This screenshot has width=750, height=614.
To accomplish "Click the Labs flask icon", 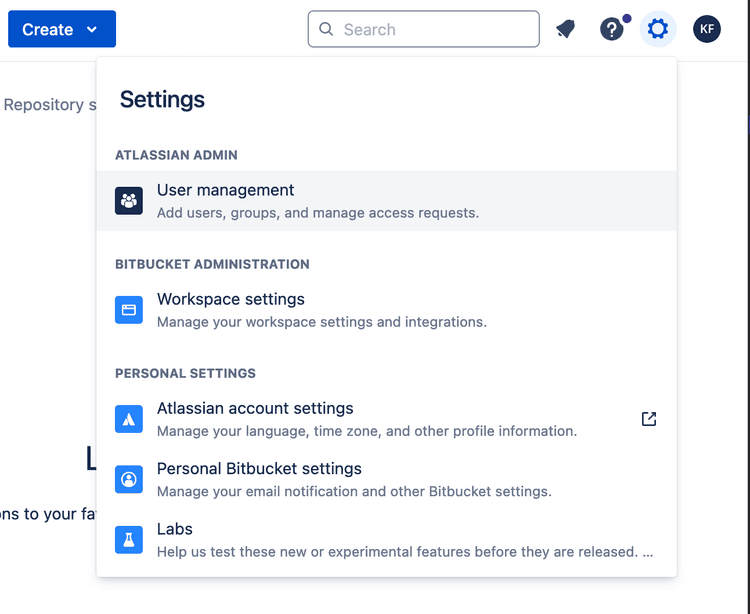I will click(129, 540).
